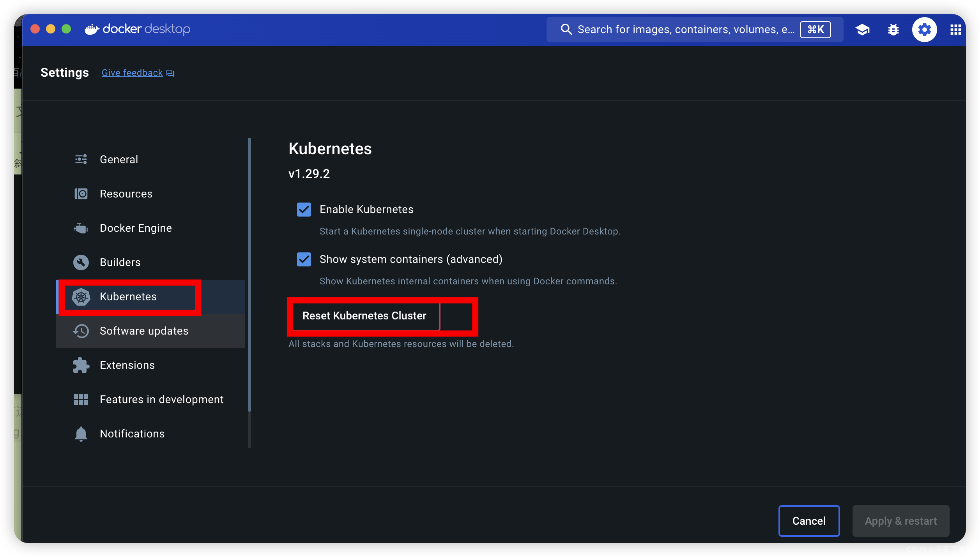Go to Software updates settings

[x=150, y=331]
